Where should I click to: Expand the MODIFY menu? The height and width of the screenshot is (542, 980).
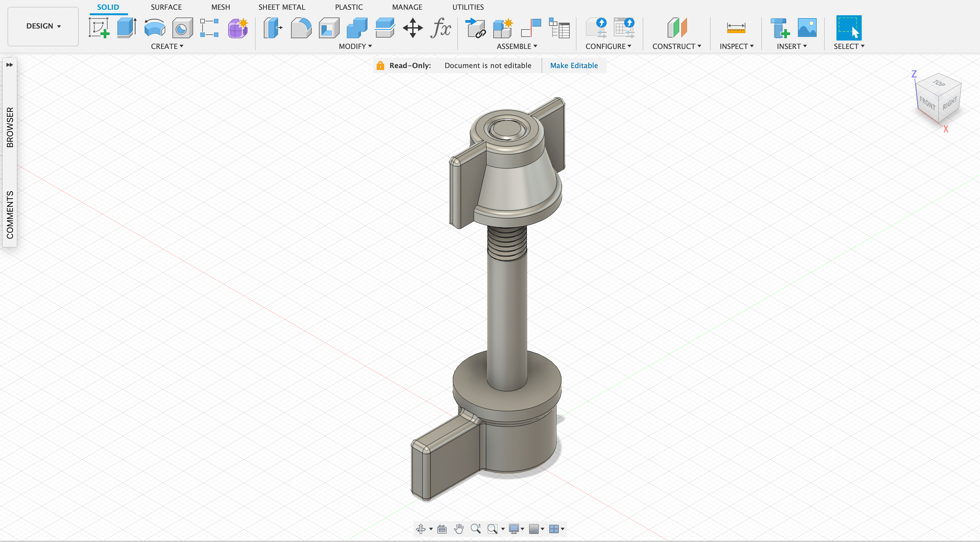355,46
